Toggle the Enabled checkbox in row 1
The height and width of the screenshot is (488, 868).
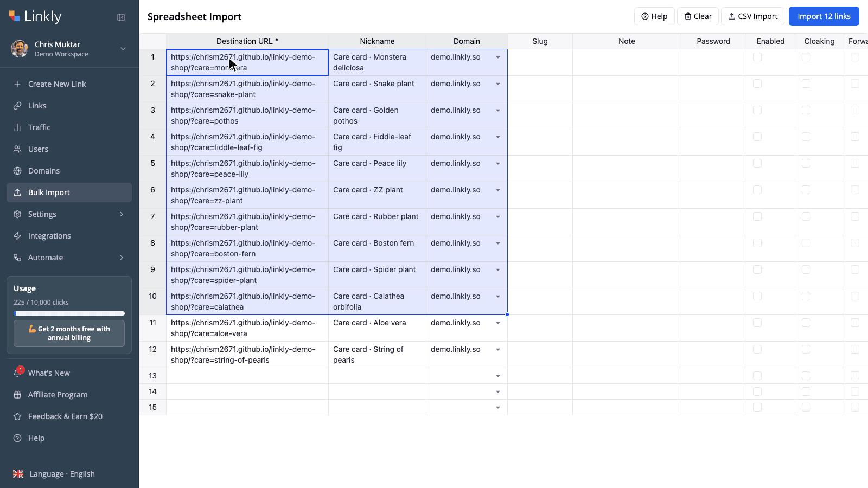[757, 57]
